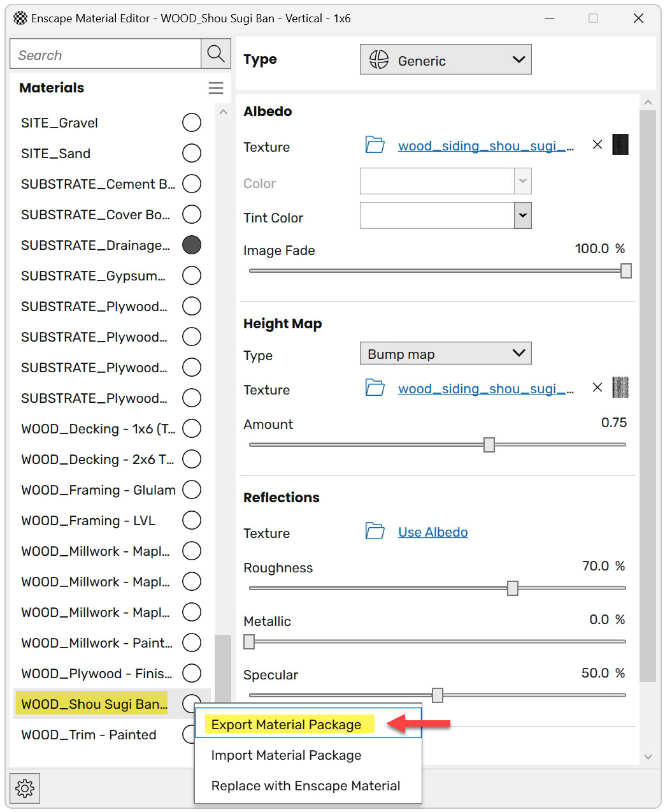Image resolution: width=665 pixels, height=812 pixels.
Task: Select the SITE_Gravel radio circle
Action: tap(192, 122)
